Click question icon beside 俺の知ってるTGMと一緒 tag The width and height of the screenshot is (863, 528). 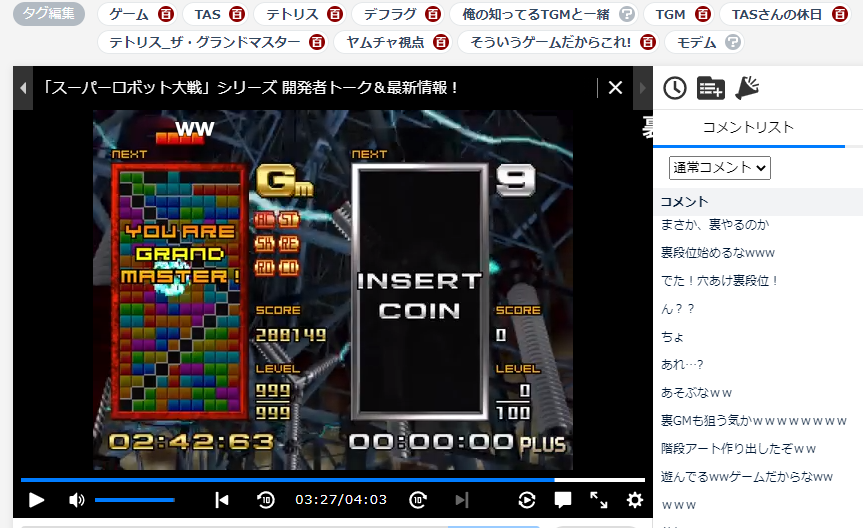(x=626, y=14)
